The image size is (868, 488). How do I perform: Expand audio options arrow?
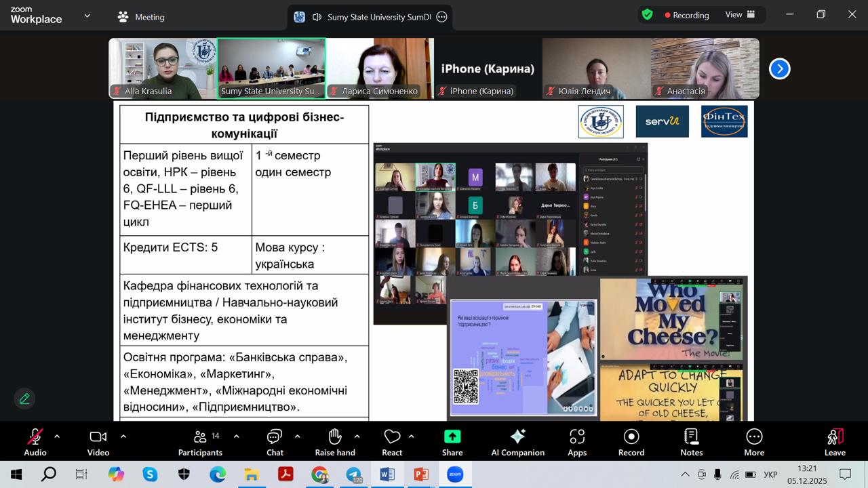pos(57,436)
